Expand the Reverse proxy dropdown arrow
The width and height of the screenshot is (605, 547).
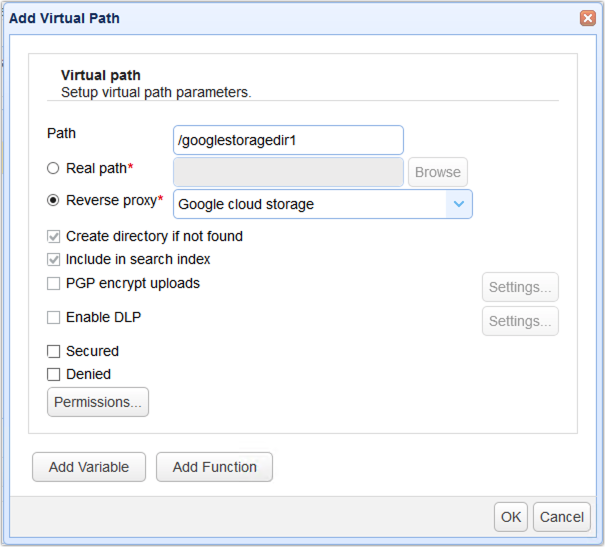[x=458, y=204]
